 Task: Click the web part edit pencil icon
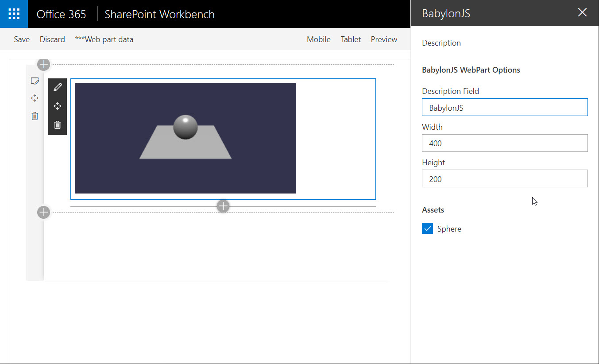[58, 87]
